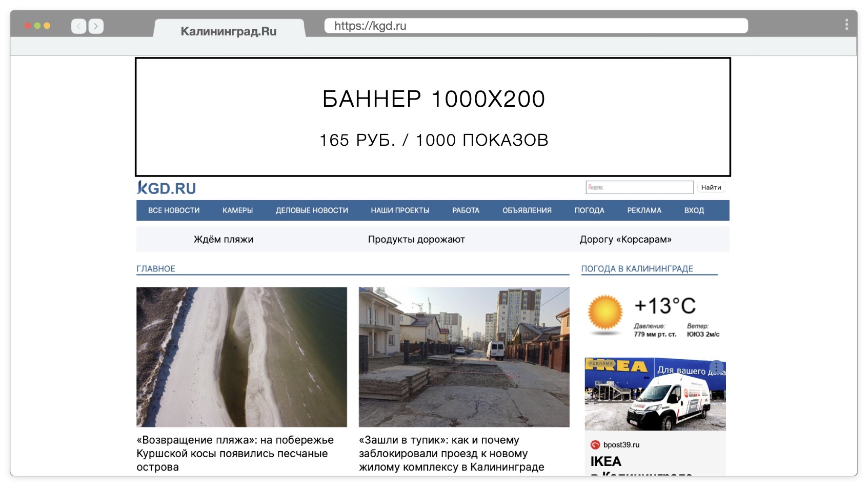This screenshot has width=868, height=486.
Task: Open the Ждём пляжи topic link
Action: 224,239
